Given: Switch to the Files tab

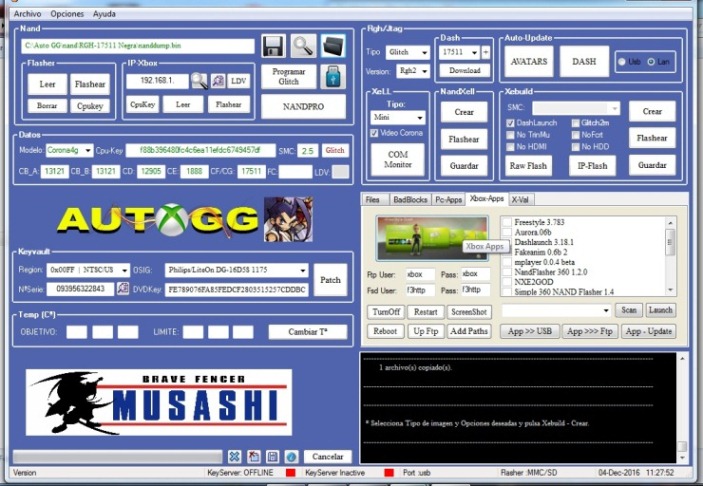Looking at the screenshot, I should click(373, 200).
